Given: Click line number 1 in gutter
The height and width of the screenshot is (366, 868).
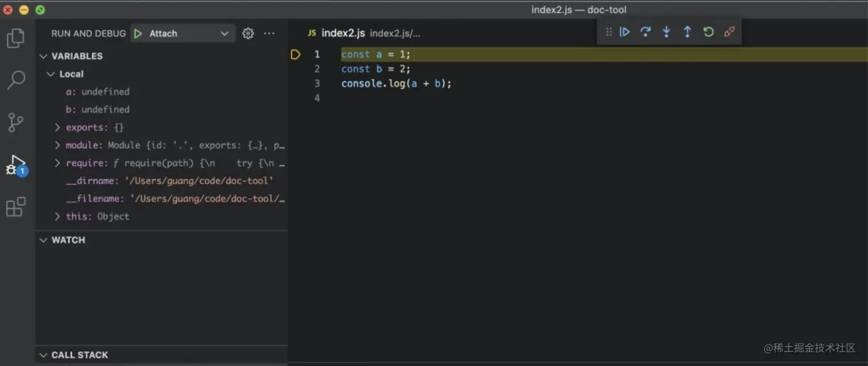Looking at the screenshot, I should pyautogui.click(x=317, y=55).
